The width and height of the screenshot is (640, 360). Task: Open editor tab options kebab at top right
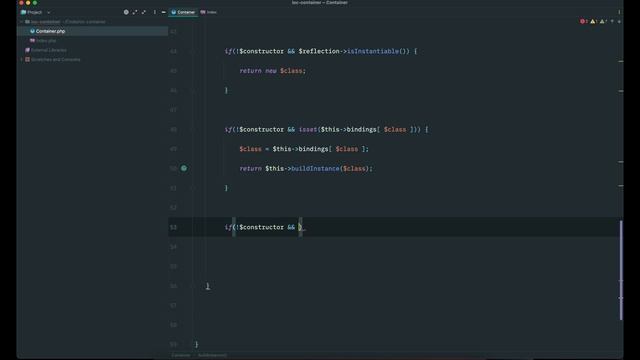pos(619,12)
